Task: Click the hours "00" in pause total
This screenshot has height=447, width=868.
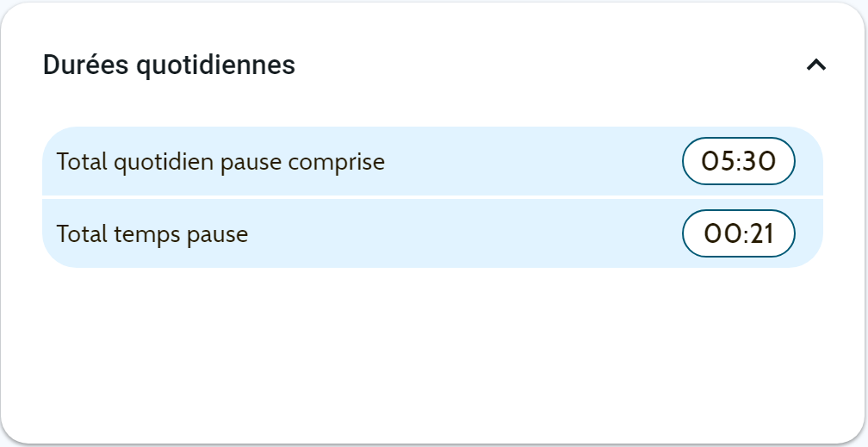Action: 720,233
